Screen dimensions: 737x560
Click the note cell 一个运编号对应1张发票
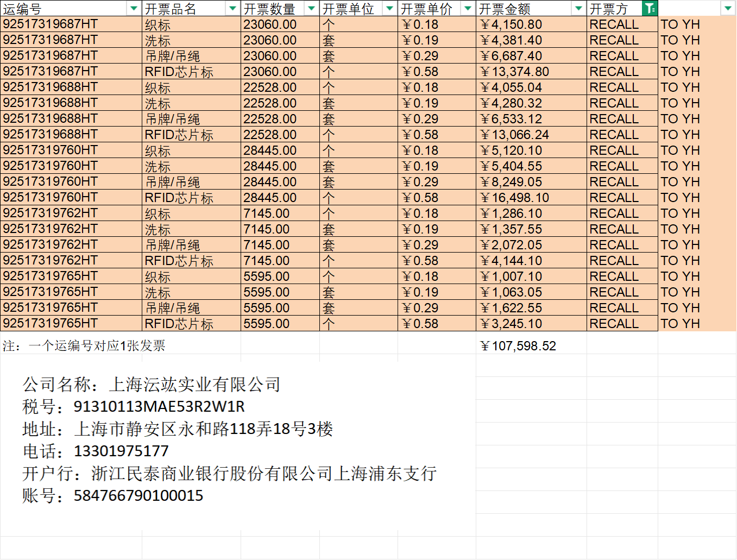pyautogui.click(x=97, y=346)
